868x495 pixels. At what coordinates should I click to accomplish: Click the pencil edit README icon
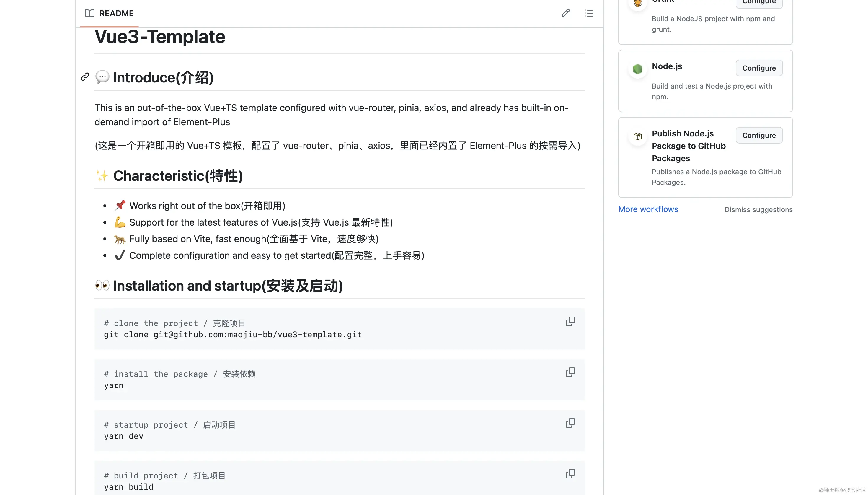point(565,13)
